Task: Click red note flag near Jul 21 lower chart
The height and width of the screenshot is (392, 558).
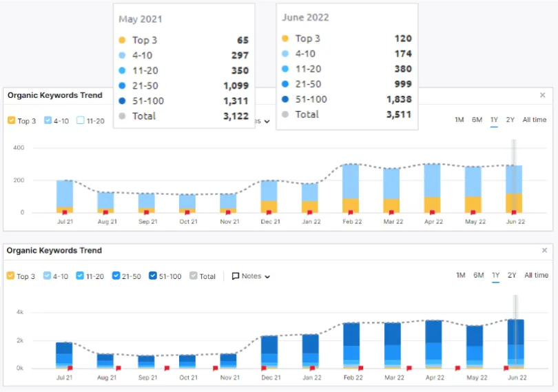Action: [70, 368]
